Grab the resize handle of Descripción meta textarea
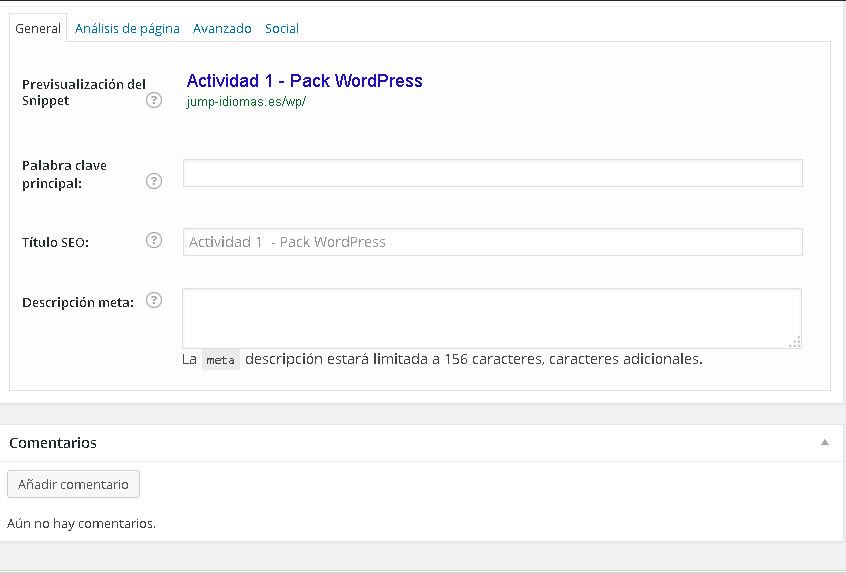The width and height of the screenshot is (846, 574). point(795,342)
